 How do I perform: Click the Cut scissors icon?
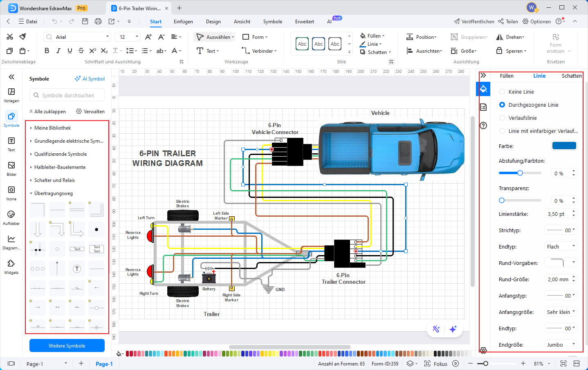[x=10, y=37]
